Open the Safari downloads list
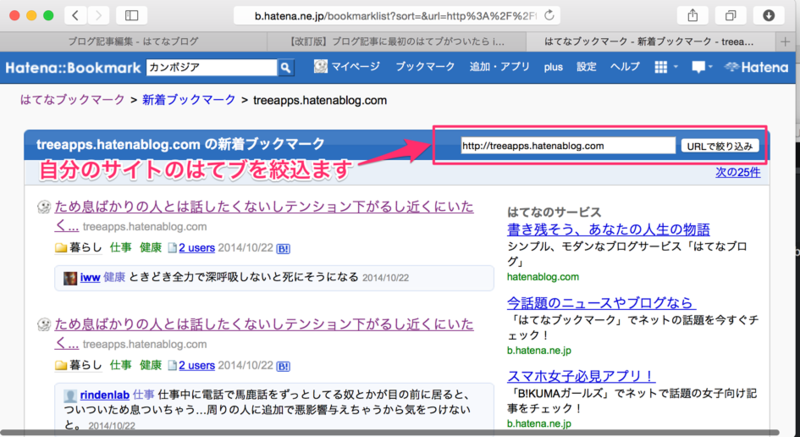This screenshot has width=800, height=437. 768,15
